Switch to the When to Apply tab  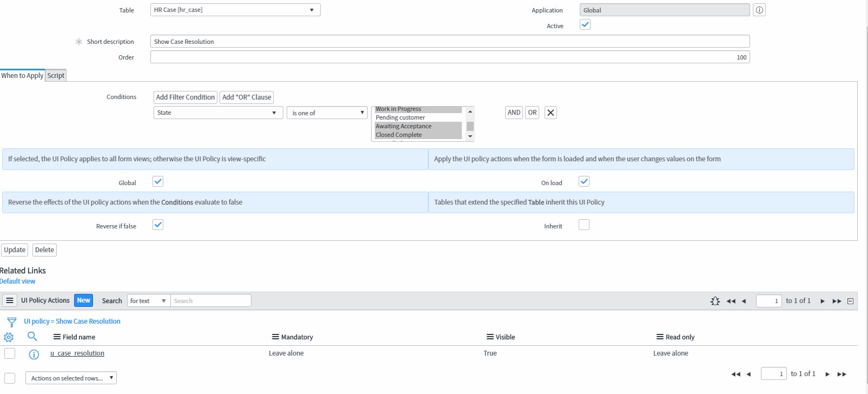tap(22, 75)
